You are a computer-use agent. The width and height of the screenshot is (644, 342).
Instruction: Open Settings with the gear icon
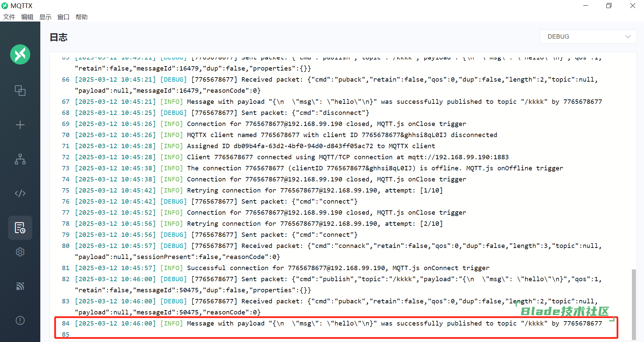(x=20, y=252)
